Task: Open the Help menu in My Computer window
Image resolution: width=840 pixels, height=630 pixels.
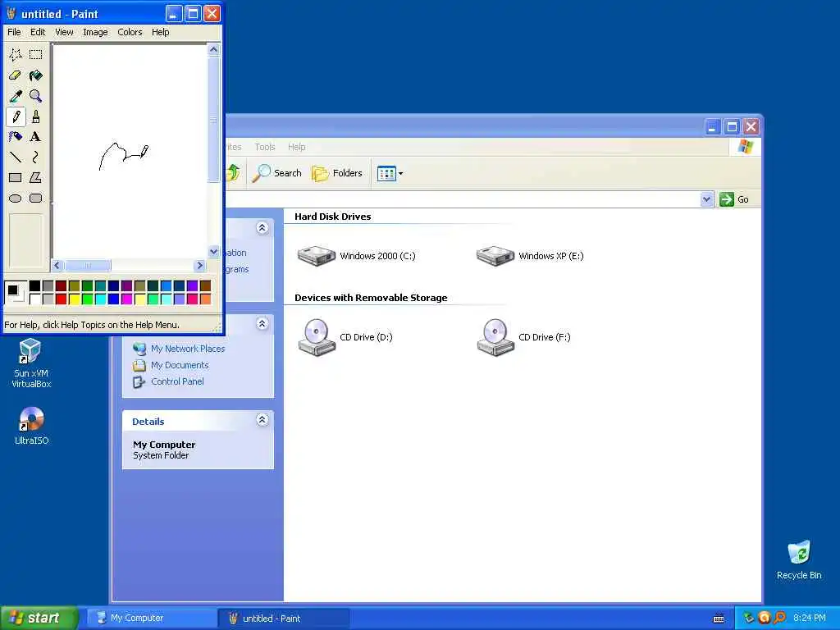Action: (296, 147)
